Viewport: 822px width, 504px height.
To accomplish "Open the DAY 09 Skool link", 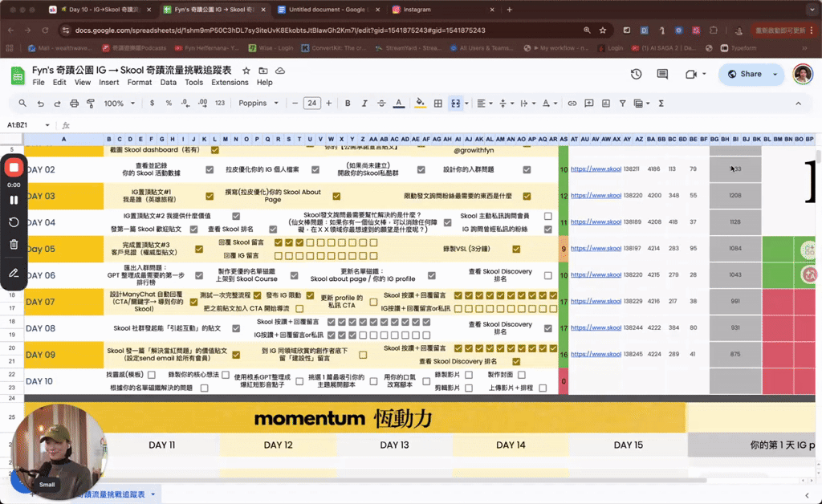I will pyautogui.click(x=596, y=354).
